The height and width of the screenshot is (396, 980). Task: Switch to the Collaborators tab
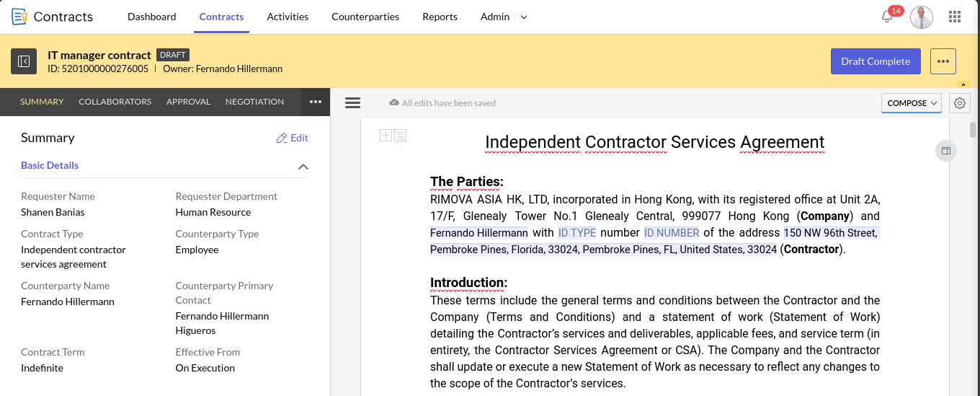(115, 102)
